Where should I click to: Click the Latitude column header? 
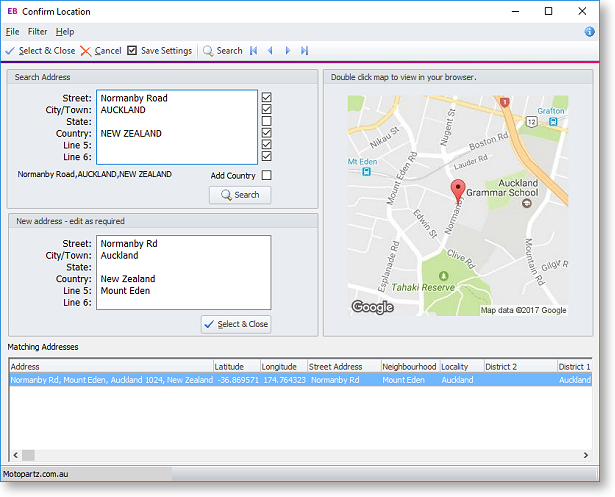[x=236, y=367]
